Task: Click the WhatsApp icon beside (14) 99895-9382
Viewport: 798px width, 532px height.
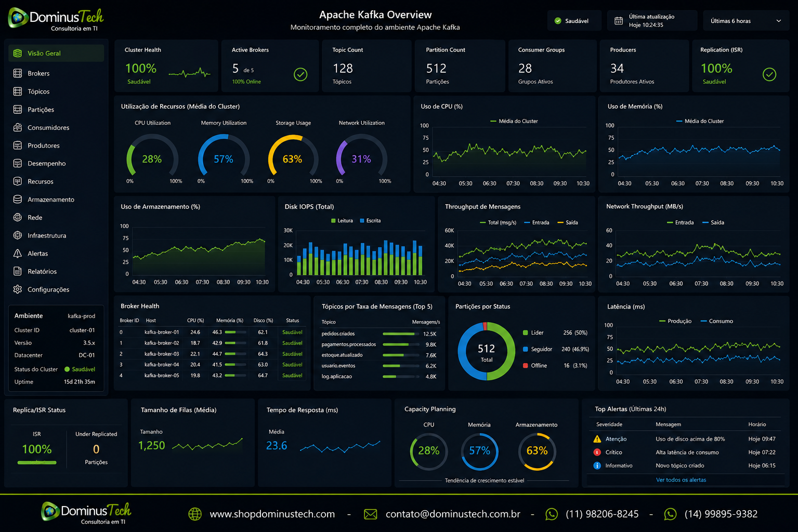Action: click(671, 514)
